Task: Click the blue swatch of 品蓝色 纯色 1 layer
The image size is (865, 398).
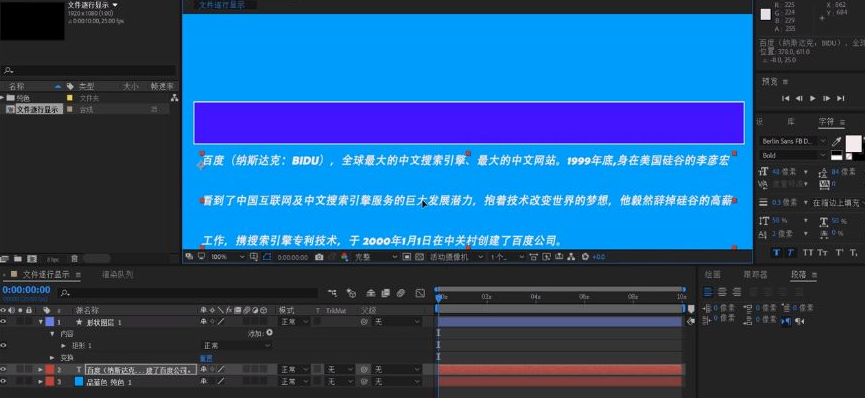Action: point(78,381)
